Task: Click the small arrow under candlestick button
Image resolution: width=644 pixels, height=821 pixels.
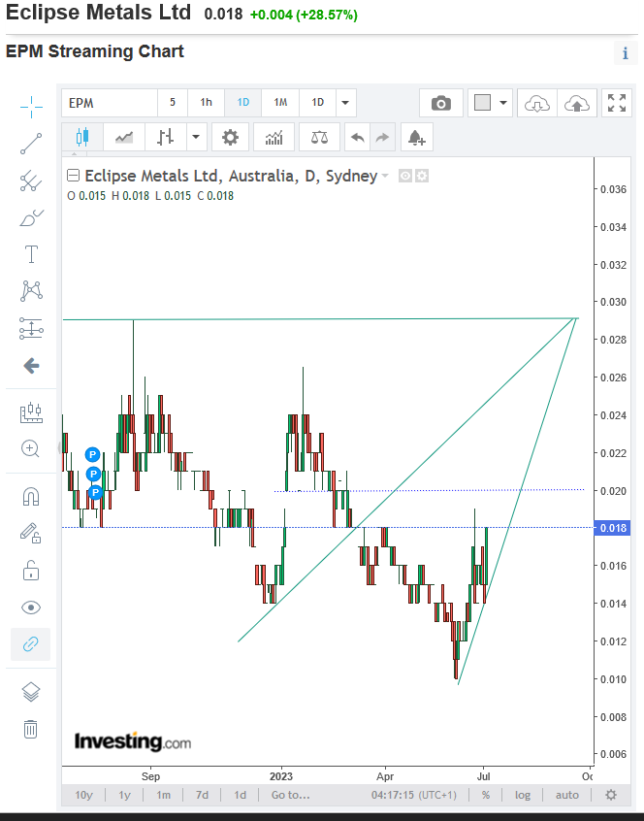Action: [x=74, y=154]
